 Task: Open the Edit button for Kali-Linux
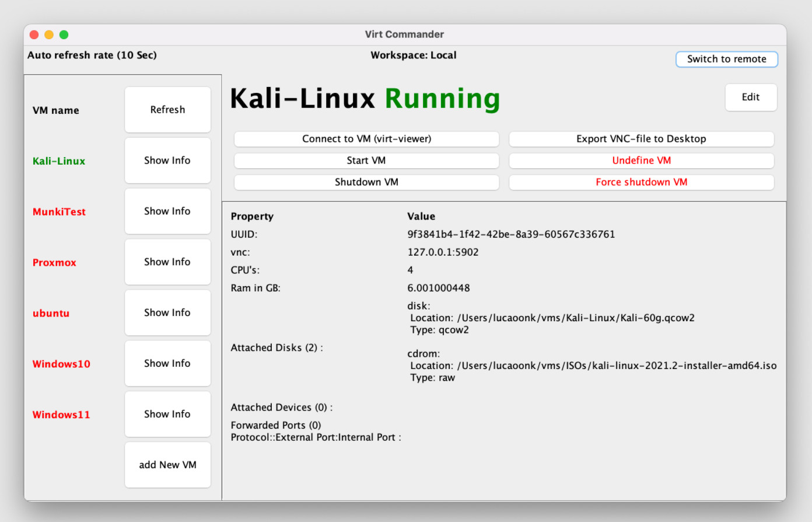point(751,97)
